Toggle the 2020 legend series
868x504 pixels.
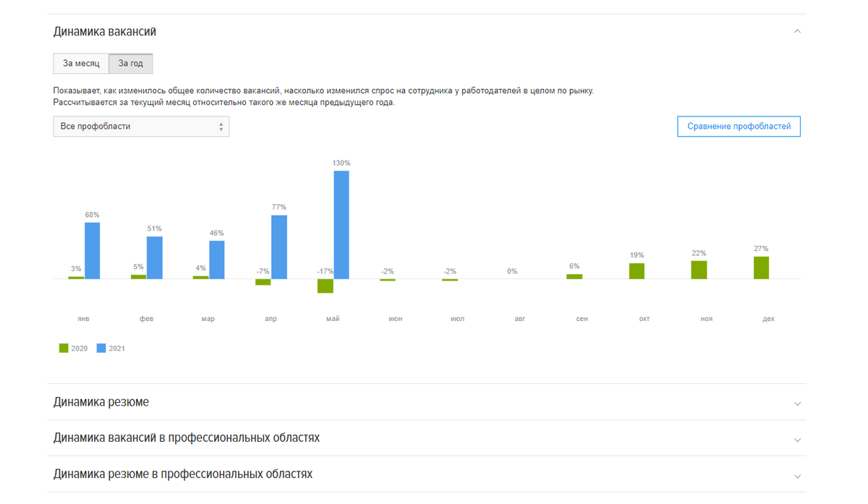(x=74, y=349)
